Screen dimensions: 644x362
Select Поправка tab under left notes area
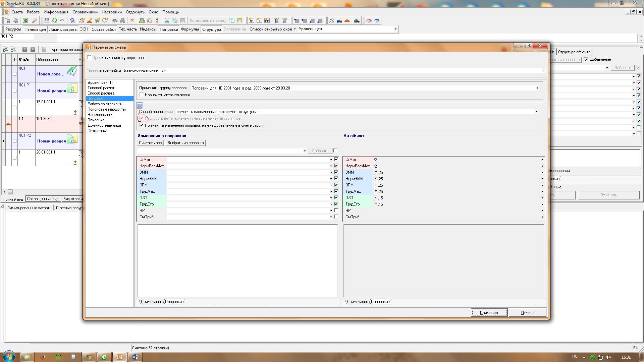(173, 302)
